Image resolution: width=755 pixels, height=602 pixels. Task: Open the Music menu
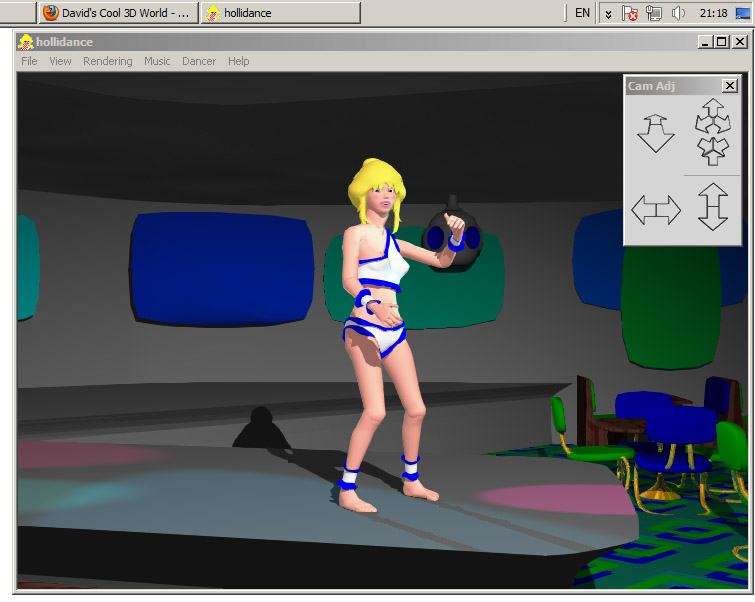[x=157, y=61]
